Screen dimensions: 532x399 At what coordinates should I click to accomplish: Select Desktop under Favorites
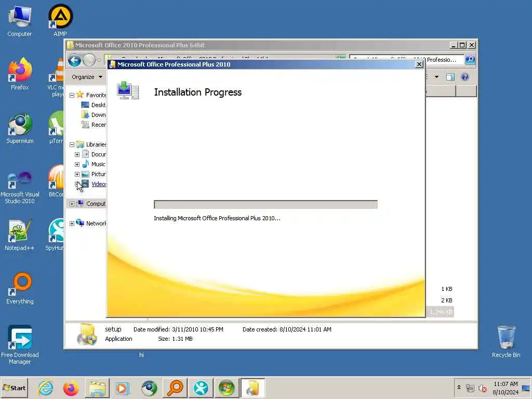coord(94,105)
